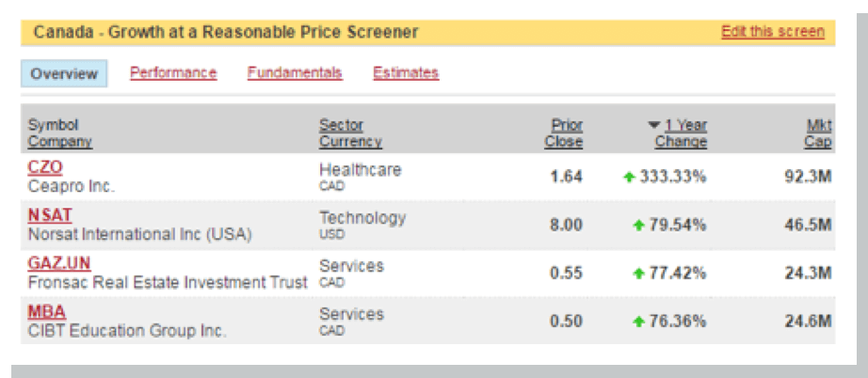Open the Edit this screen link

tap(773, 32)
